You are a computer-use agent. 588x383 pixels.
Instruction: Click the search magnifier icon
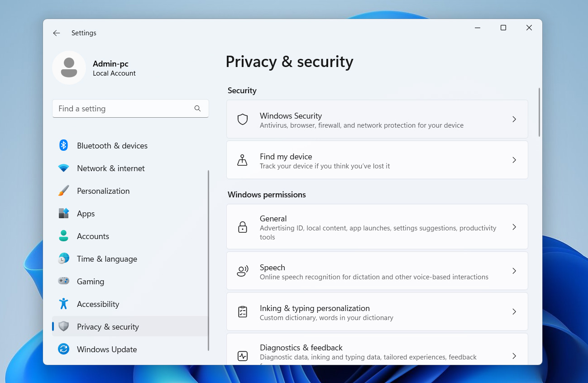click(197, 108)
